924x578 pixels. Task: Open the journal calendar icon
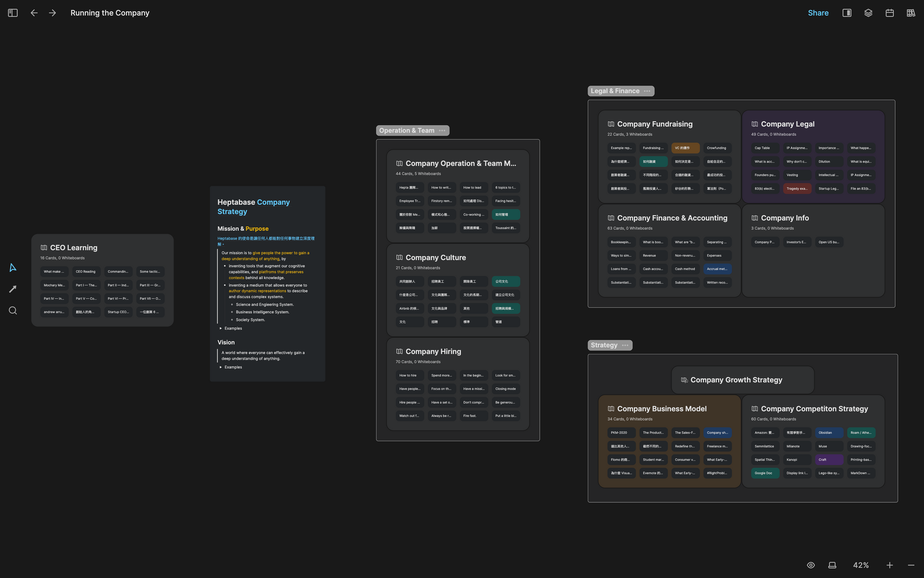pos(889,13)
